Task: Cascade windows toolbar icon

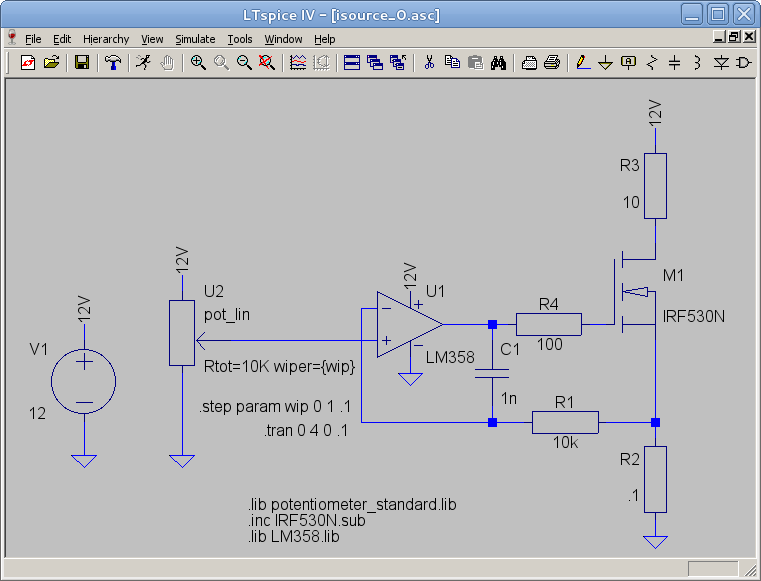Action: coord(375,63)
